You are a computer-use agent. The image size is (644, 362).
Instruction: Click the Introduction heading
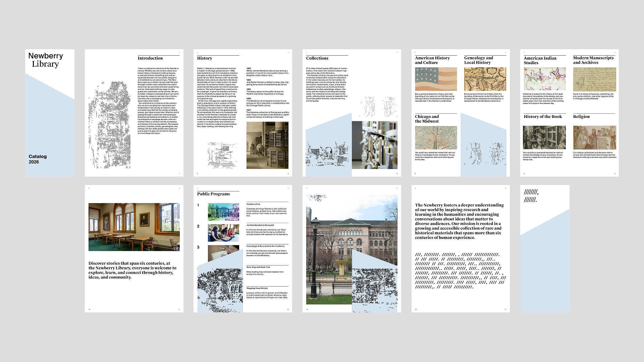[150, 58]
